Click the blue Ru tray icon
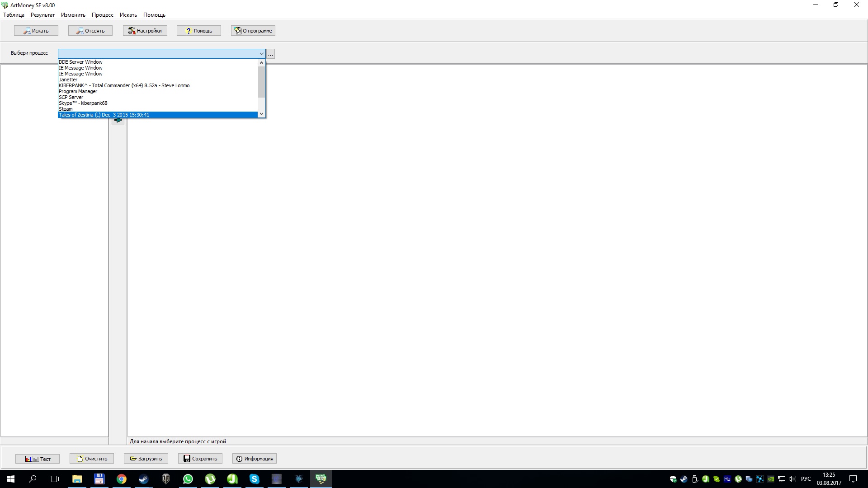The image size is (868, 488). (727, 479)
